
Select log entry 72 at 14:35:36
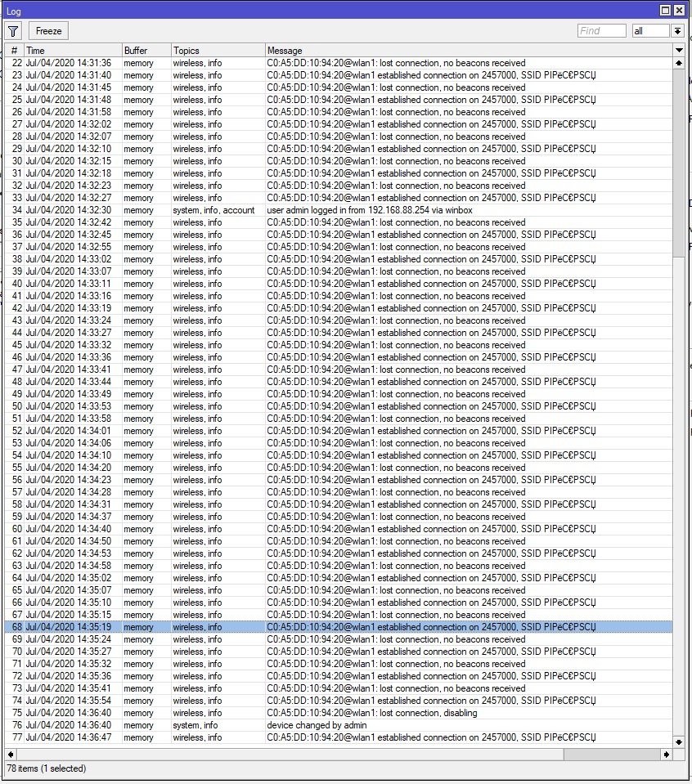(339, 676)
